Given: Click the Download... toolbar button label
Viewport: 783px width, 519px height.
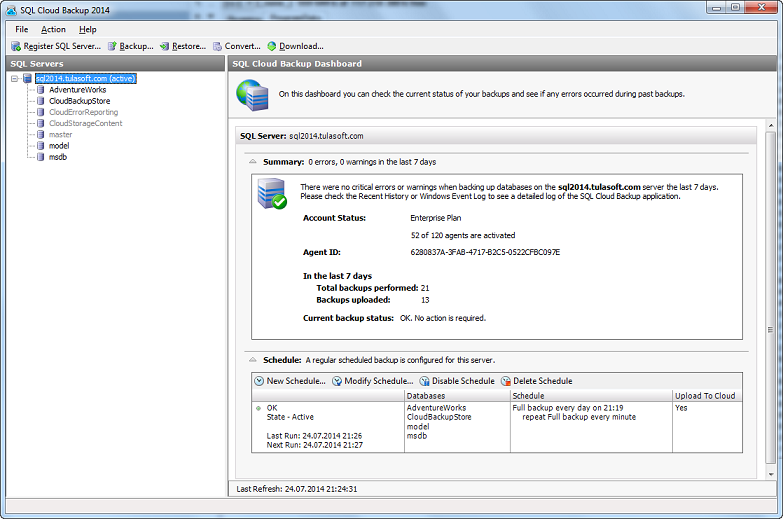Looking at the screenshot, I should tap(301, 46).
